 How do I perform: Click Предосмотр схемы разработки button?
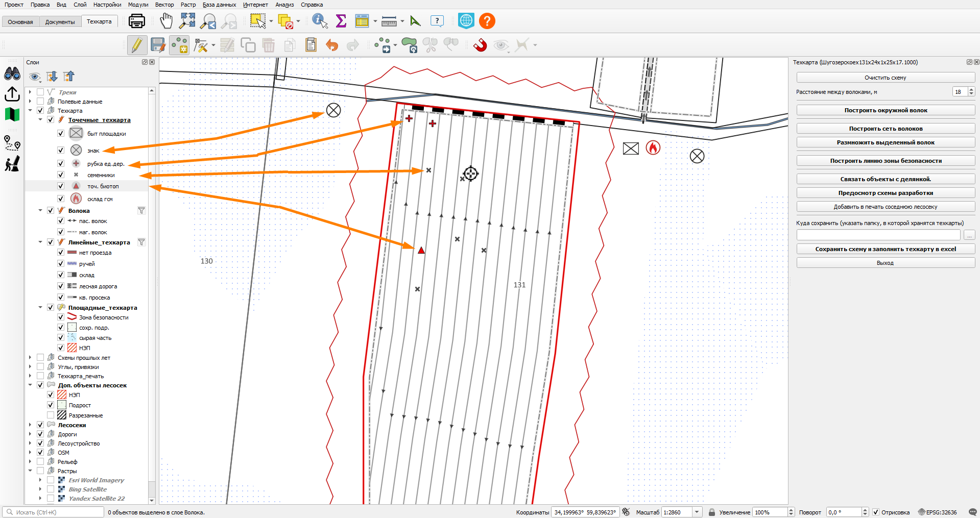(x=886, y=193)
